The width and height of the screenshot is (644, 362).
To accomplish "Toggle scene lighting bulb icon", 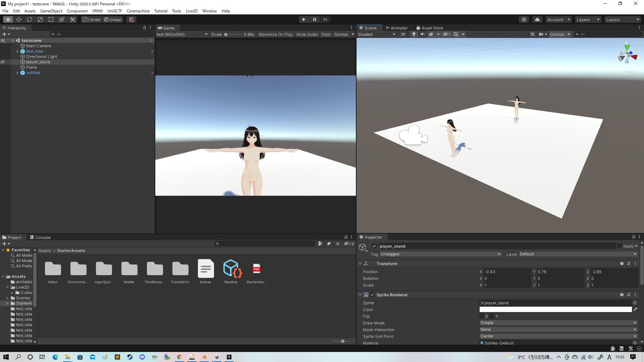I will pos(414,34).
